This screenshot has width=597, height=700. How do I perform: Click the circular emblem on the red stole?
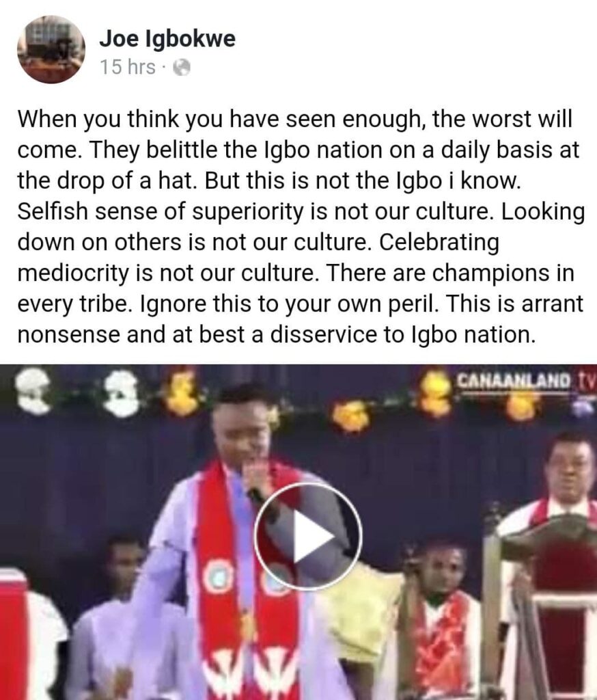217,577
